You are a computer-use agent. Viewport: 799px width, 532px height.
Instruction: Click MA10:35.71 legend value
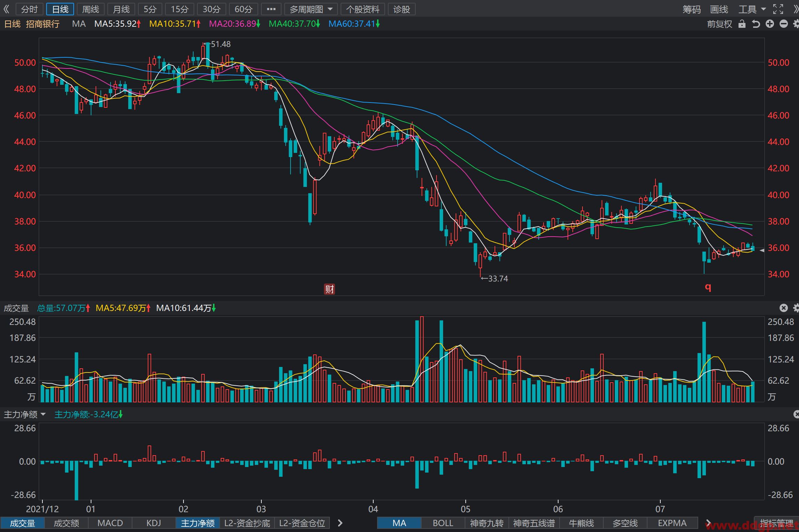(x=175, y=24)
